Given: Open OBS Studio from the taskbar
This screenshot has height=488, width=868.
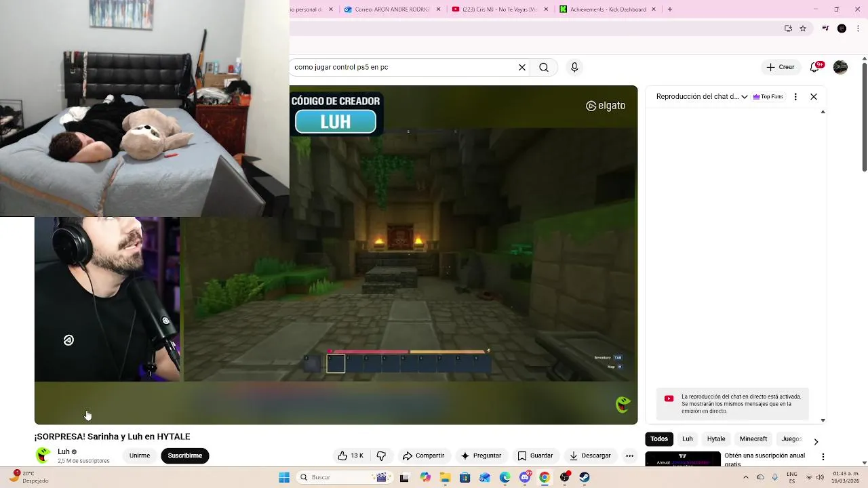Looking at the screenshot, I should (564, 477).
